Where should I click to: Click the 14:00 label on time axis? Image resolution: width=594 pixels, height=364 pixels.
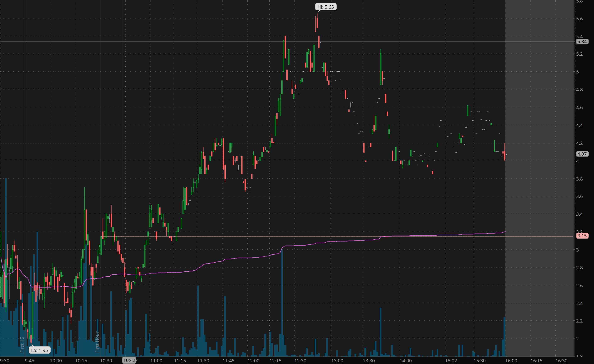click(x=406, y=361)
